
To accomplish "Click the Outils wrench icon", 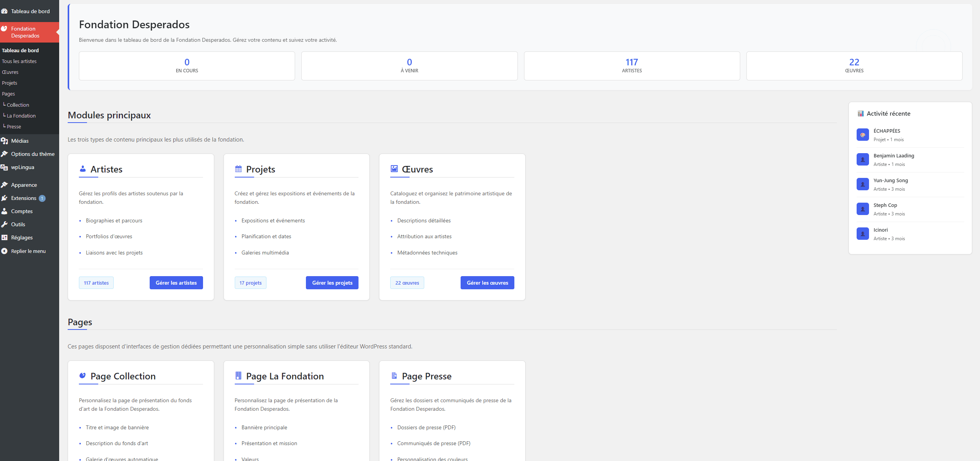I will (x=4, y=224).
